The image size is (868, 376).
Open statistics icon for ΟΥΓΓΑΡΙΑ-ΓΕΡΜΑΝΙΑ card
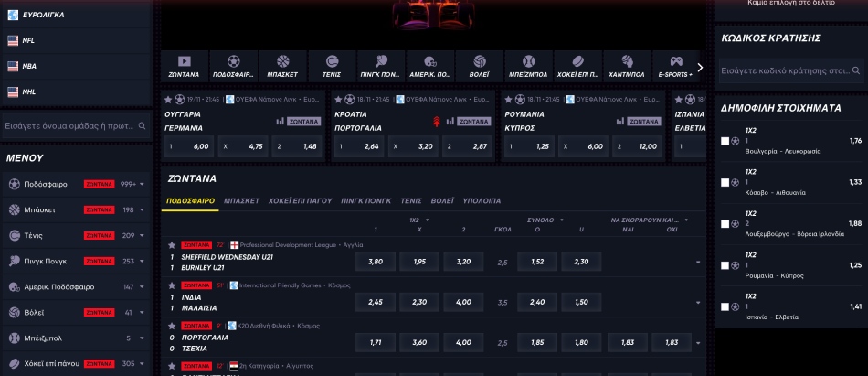coord(281,121)
